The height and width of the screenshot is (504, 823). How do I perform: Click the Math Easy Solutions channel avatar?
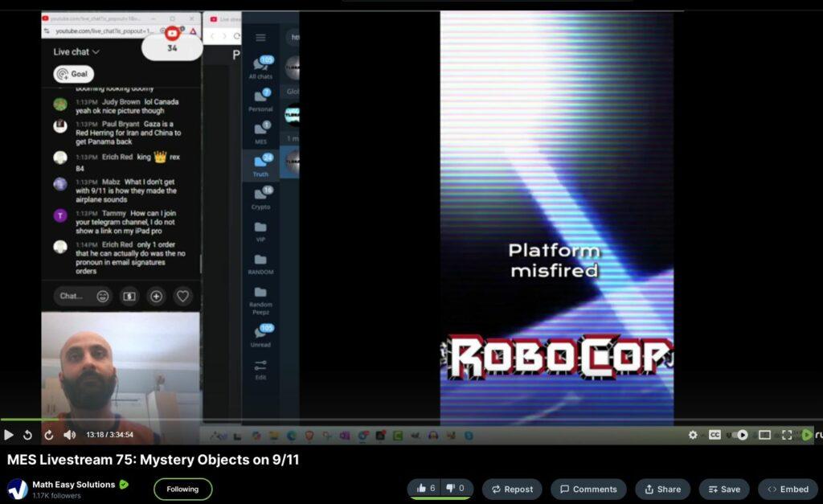click(17, 489)
